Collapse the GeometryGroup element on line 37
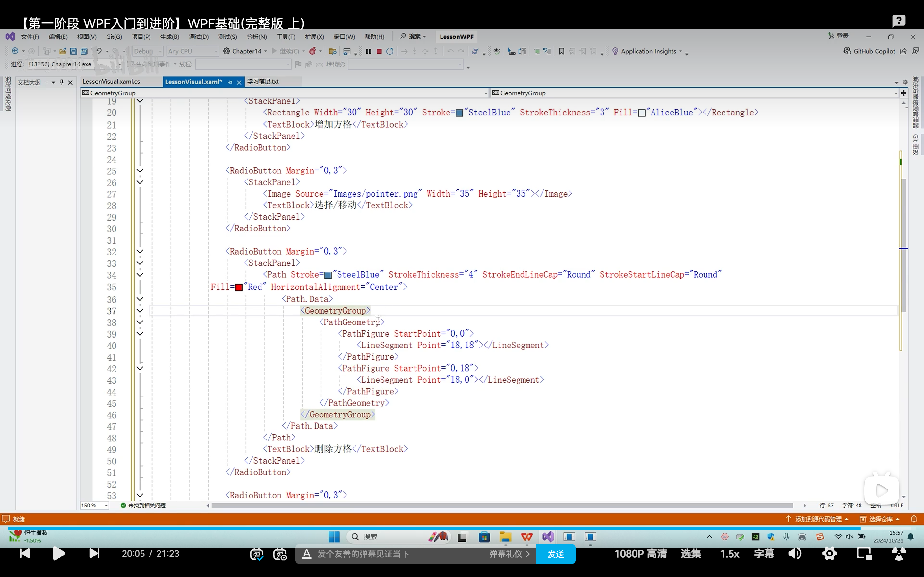Viewport: 924px width, 577px height. [x=140, y=311]
